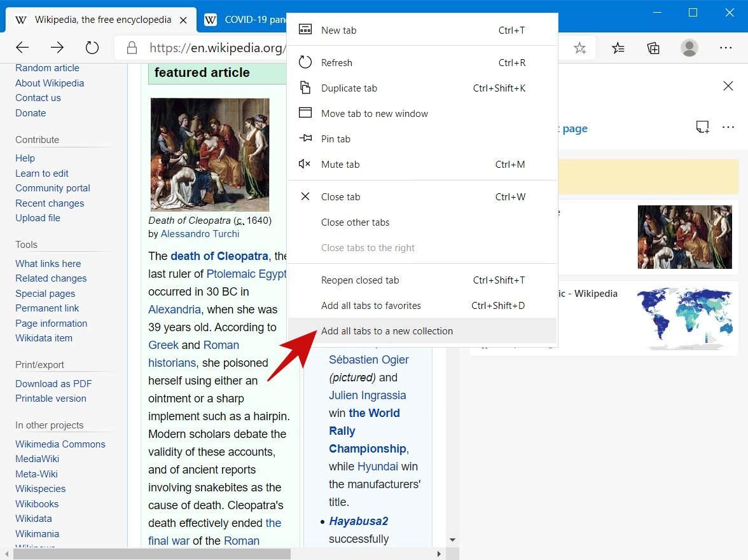Open the Wikibooks link
The width and height of the screenshot is (748, 560).
tap(37, 504)
